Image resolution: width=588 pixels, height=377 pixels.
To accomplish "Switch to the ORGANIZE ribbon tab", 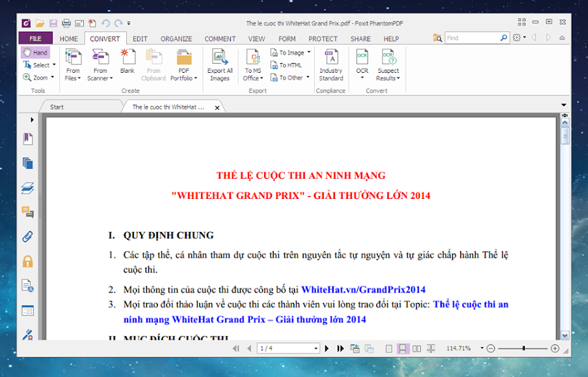I will [176, 39].
